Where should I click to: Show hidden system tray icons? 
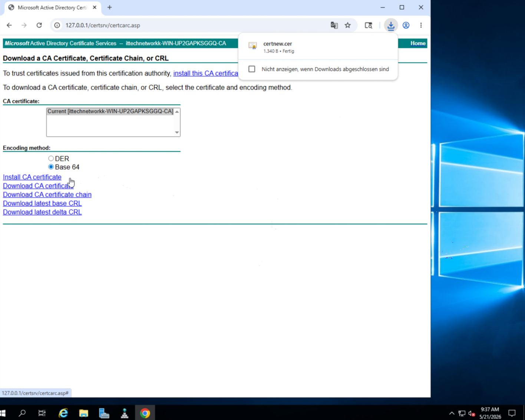click(x=452, y=413)
